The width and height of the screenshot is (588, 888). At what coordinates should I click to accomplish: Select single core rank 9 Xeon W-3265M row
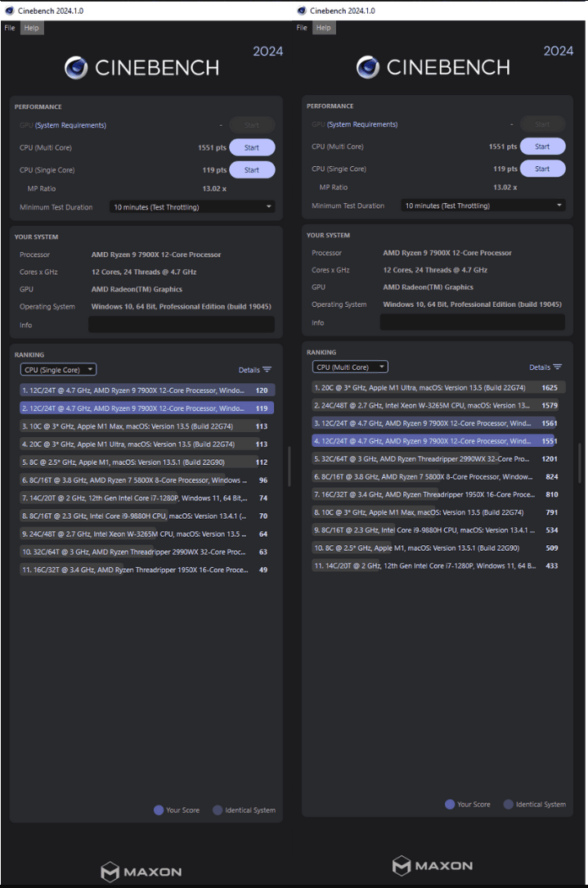147,534
